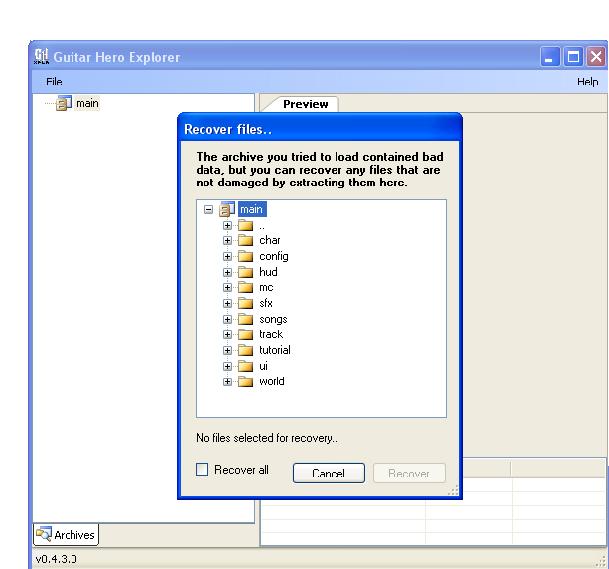This screenshot has width=609, height=569.
Task: Click the Recover button
Action: (x=409, y=473)
